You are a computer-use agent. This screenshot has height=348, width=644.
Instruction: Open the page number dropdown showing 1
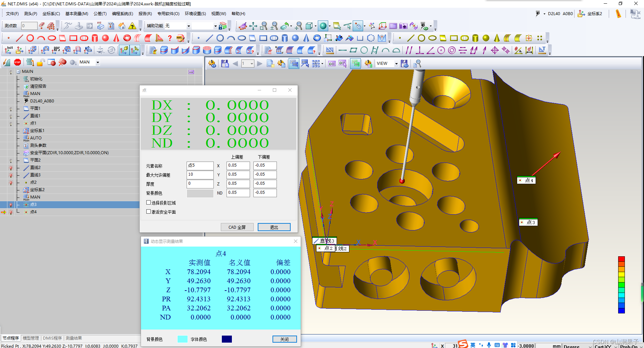click(x=252, y=63)
